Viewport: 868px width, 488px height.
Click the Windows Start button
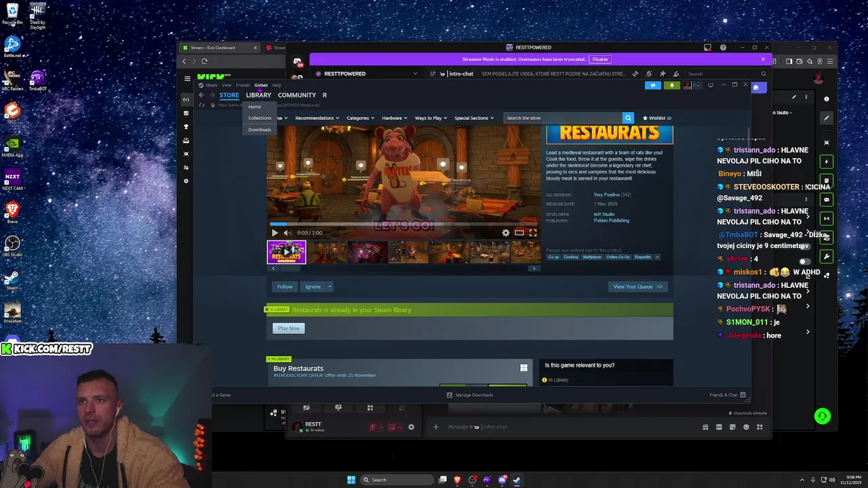coord(351,480)
